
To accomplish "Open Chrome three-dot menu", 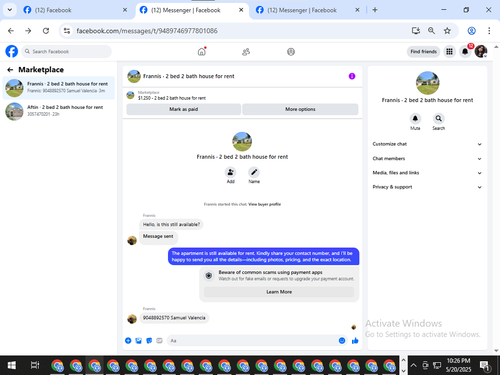I will (489, 31).
